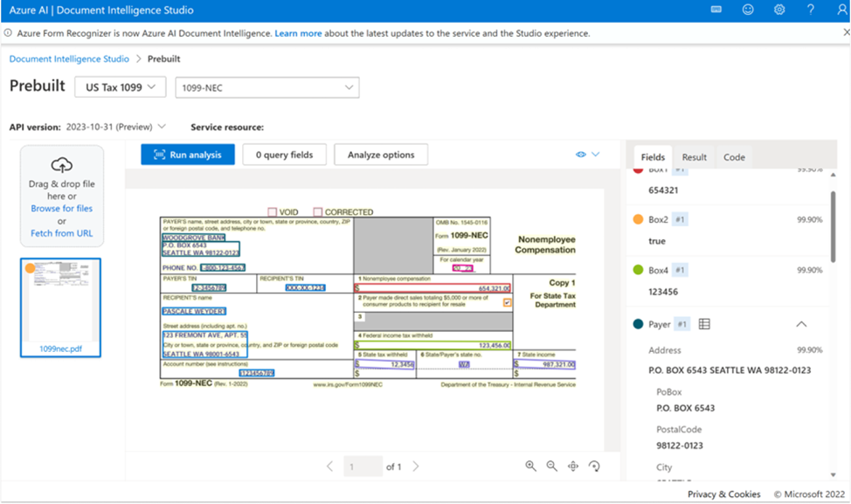
Task: Dismiss the Form Recognizer notification banner
Action: (846, 32)
